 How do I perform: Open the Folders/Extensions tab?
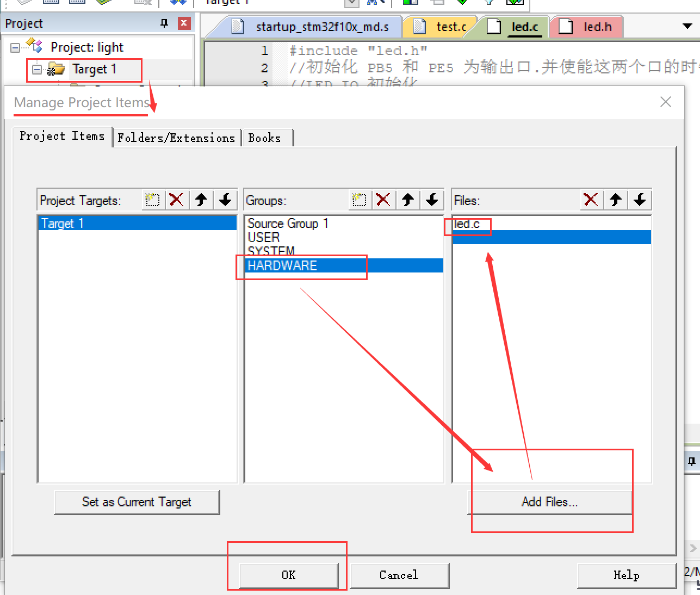tap(176, 138)
